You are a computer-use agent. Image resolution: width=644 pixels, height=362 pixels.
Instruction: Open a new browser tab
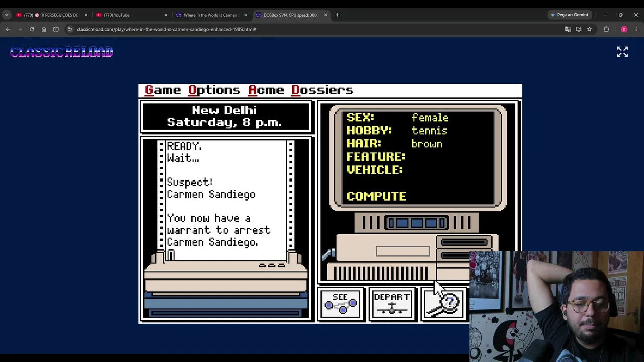[337, 15]
